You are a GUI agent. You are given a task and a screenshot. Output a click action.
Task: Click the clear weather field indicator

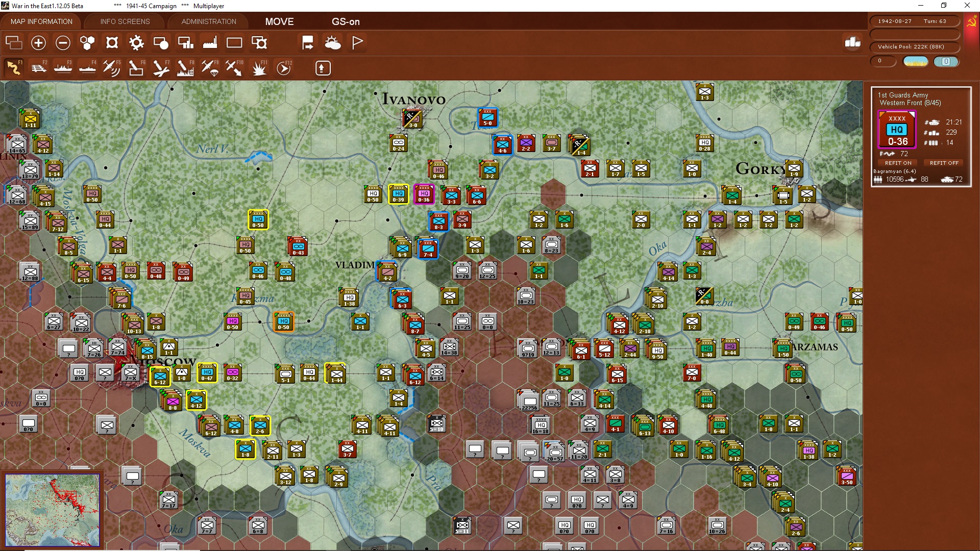(915, 62)
